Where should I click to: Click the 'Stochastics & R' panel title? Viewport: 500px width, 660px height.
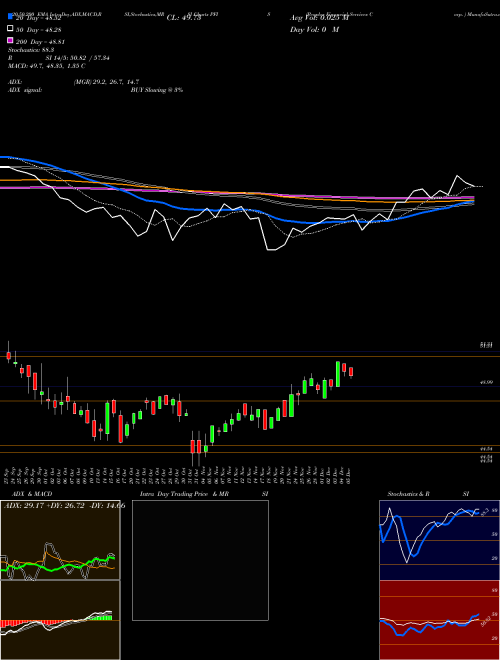click(409, 494)
